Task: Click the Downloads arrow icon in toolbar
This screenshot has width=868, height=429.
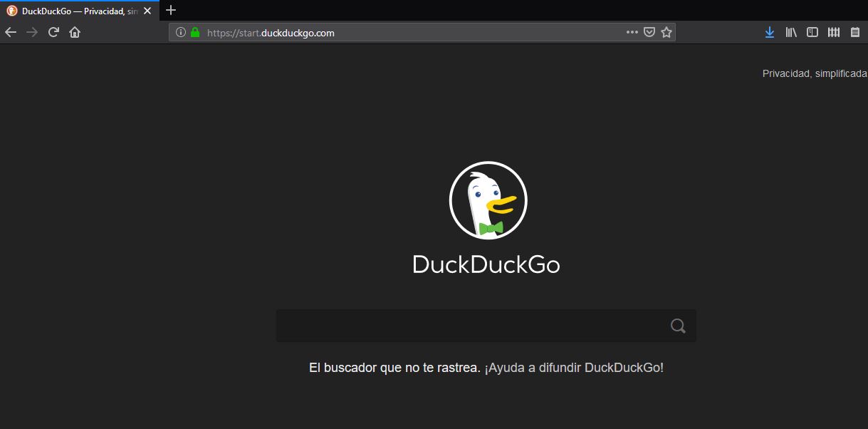Action: pyautogui.click(x=769, y=32)
